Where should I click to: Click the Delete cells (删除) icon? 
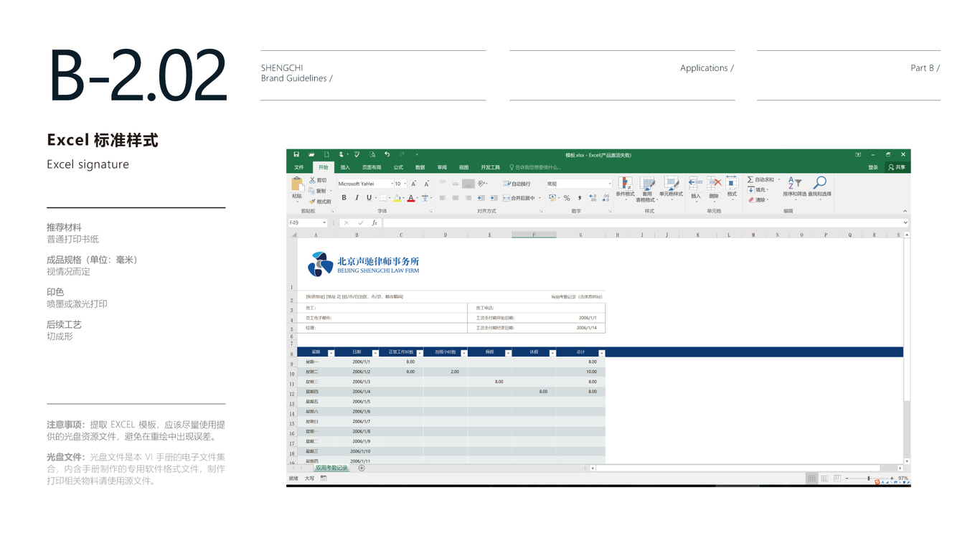[x=714, y=184]
